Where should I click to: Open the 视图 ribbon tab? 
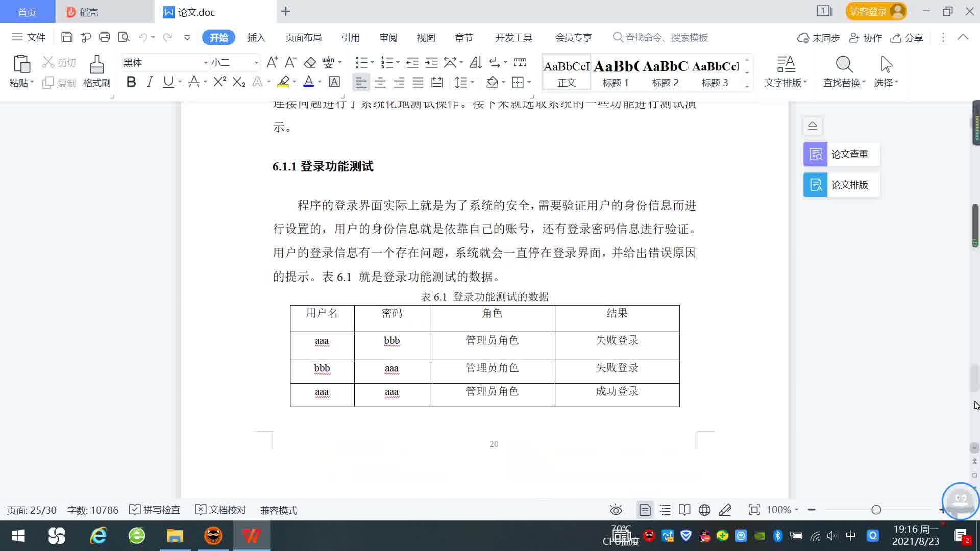point(426,37)
